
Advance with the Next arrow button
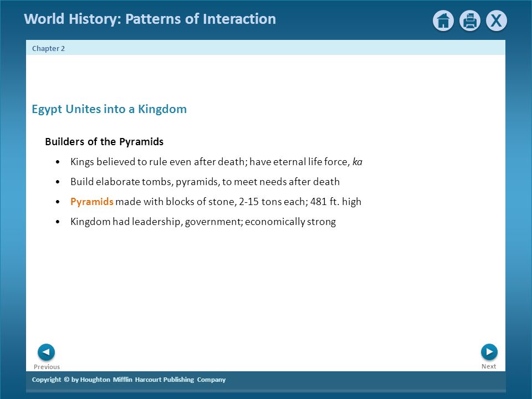point(489,352)
